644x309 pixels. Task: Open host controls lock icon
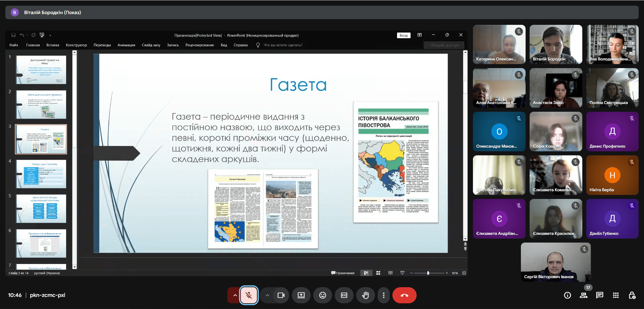632,295
